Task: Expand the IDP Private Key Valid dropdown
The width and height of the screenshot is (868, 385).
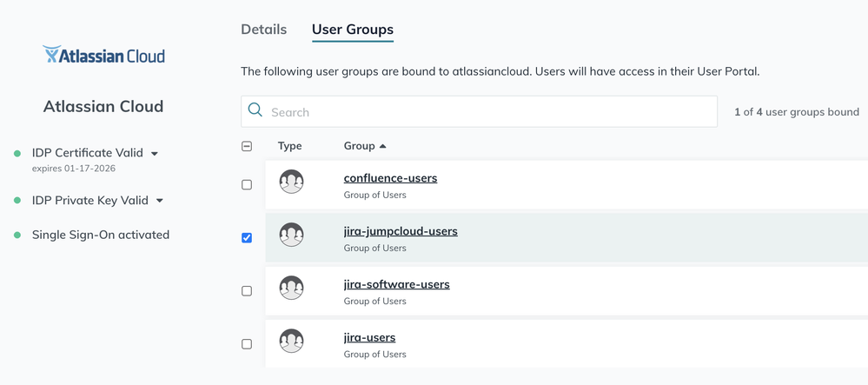Action: coord(160,201)
